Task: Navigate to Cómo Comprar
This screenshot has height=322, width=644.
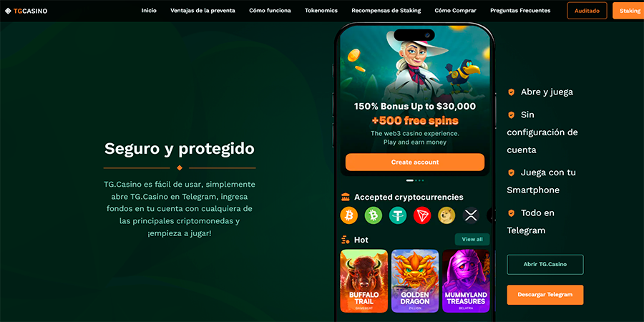Action: (x=455, y=11)
